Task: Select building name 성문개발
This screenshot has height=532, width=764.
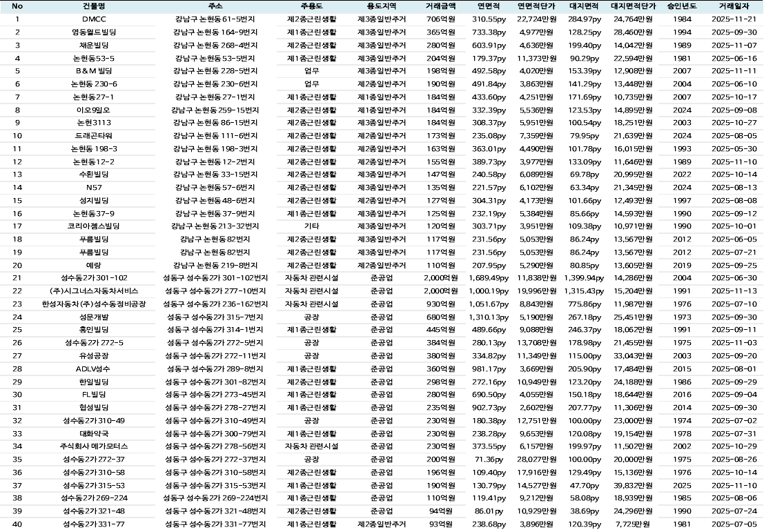Action: [94, 317]
